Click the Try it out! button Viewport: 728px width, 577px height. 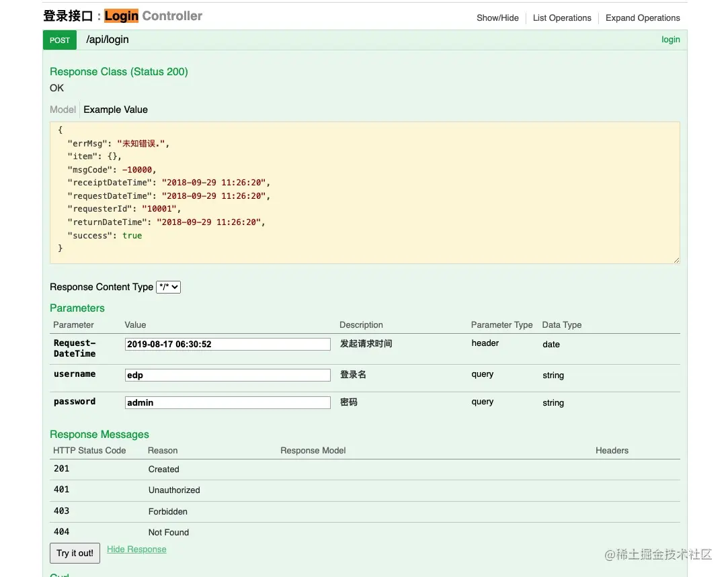pos(75,553)
